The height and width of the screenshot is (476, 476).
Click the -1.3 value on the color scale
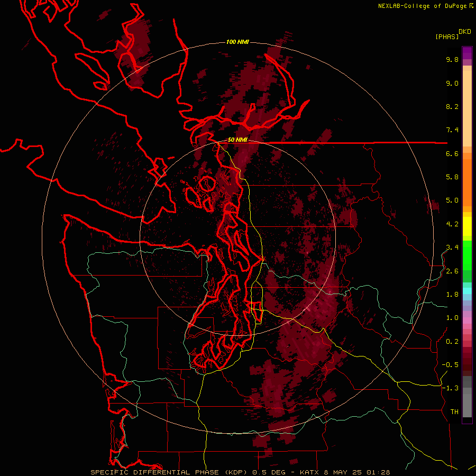[450, 388]
